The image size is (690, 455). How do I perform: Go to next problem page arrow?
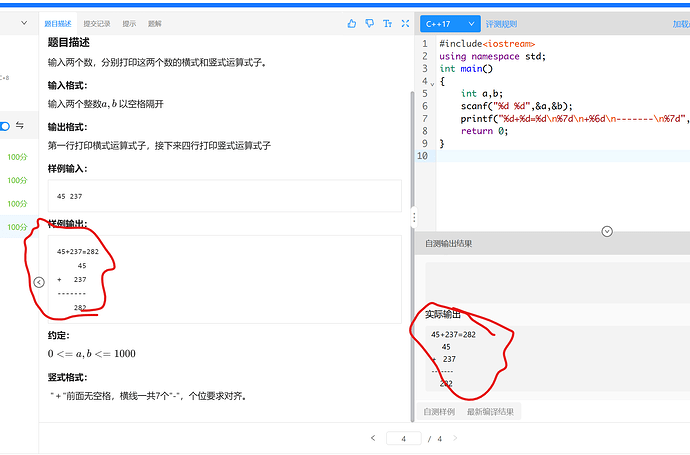pos(455,438)
